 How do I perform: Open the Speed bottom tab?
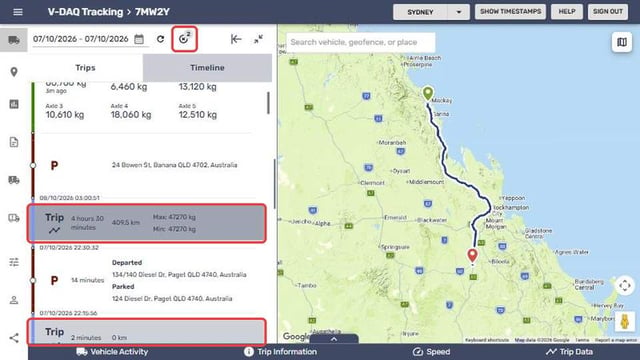pyautogui.click(x=431, y=351)
